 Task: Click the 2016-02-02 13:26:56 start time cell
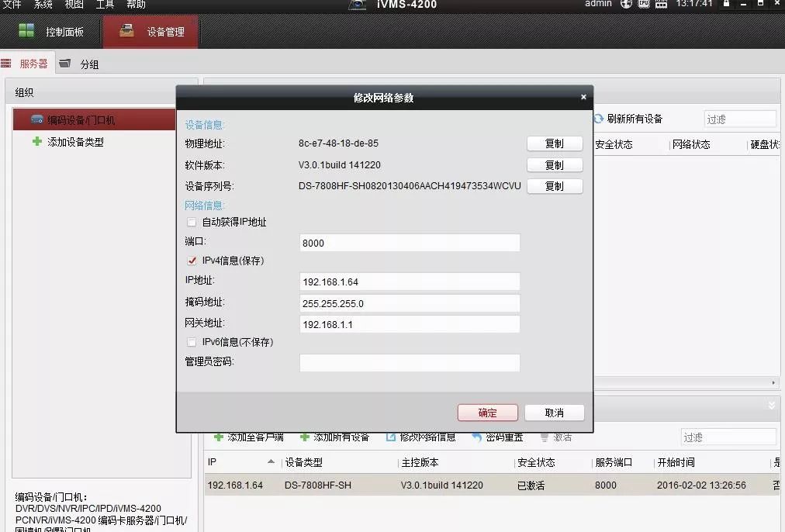[701, 485]
